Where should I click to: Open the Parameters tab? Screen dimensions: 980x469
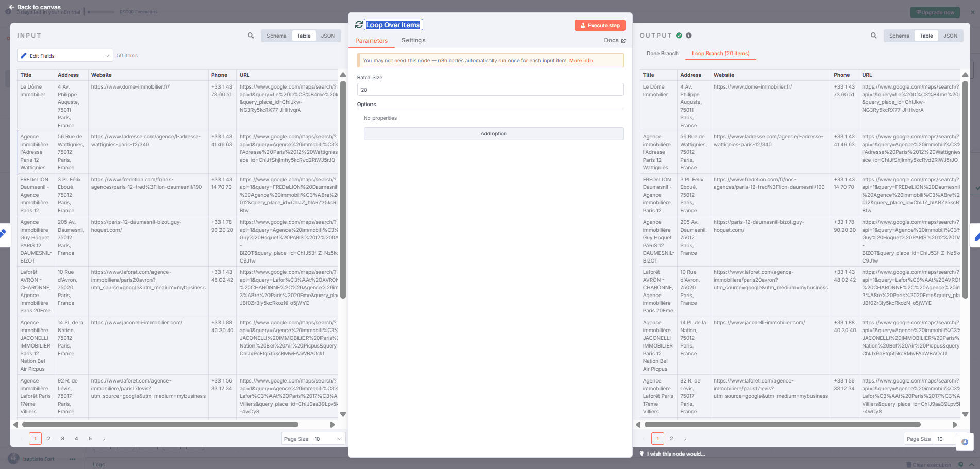[371, 41]
